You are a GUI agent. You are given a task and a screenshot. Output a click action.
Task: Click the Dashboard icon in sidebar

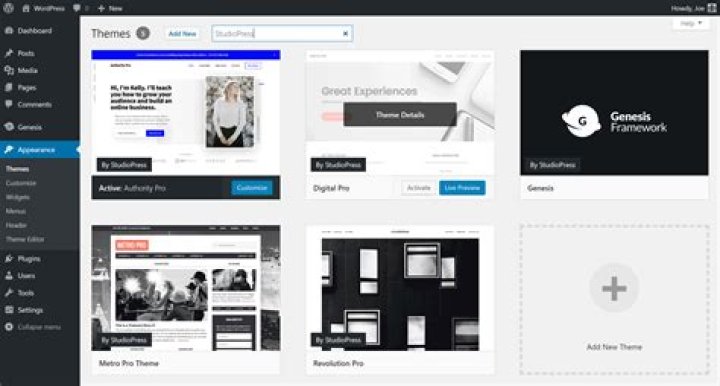(9, 30)
